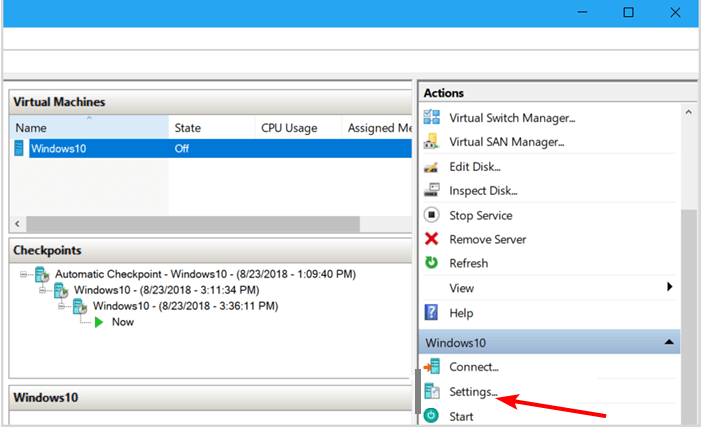Screen dimensions: 702x428
Task: Select the Now checkpoint entry
Action: pos(123,322)
